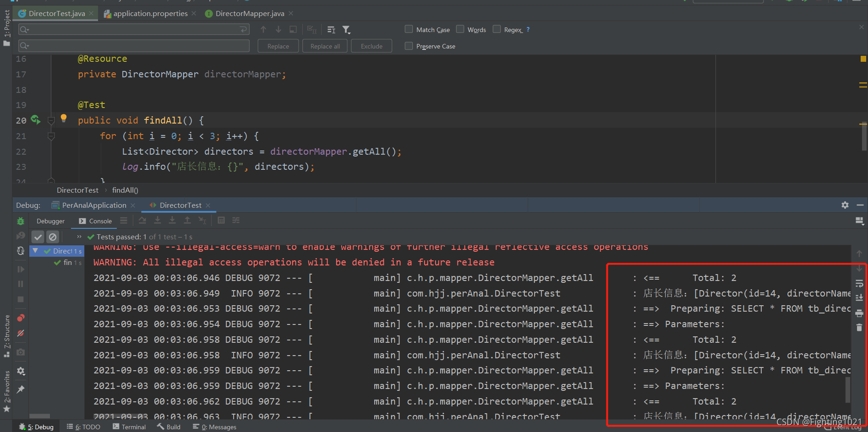This screenshot has height=432, width=868.
Task: Click Force Step Into debugger icon
Action: pos(172,221)
